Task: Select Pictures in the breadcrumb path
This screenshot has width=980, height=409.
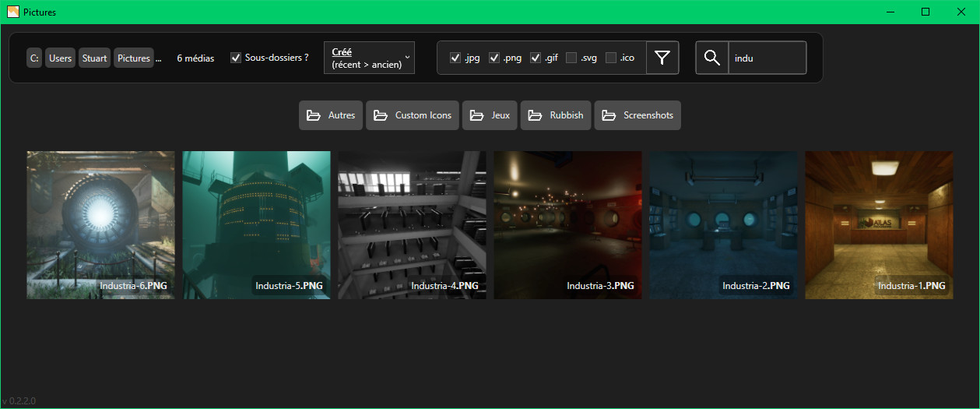Action: coord(133,58)
